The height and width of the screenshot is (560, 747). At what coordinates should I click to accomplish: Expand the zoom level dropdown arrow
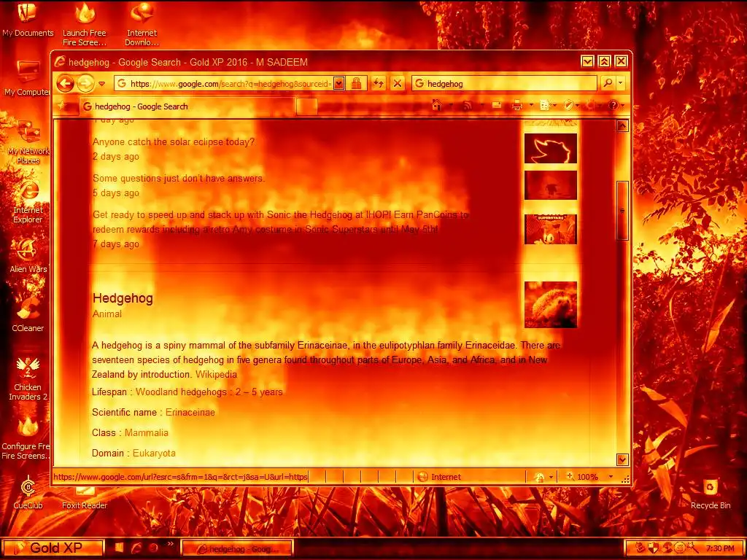pyautogui.click(x=611, y=477)
